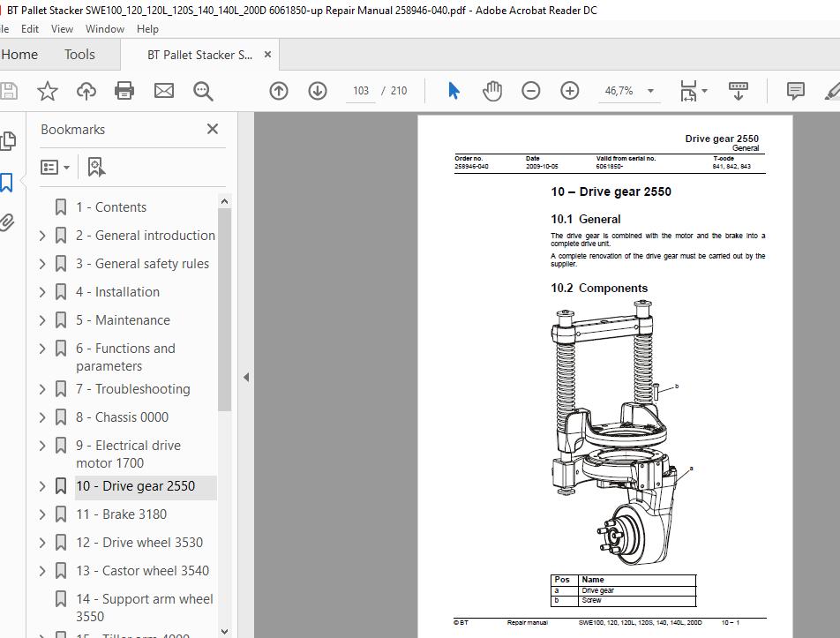Switch to Tools tab
The image size is (840, 638).
pyautogui.click(x=79, y=55)
